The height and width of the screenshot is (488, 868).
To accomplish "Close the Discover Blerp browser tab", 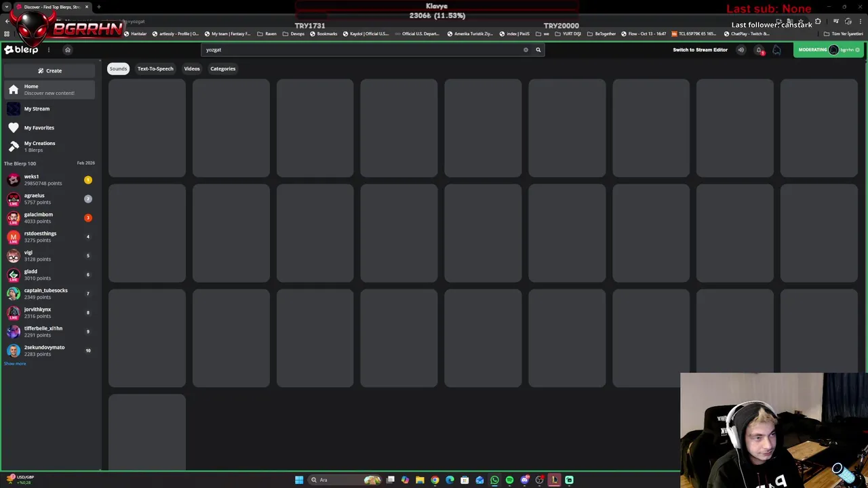I will point(87,7).
